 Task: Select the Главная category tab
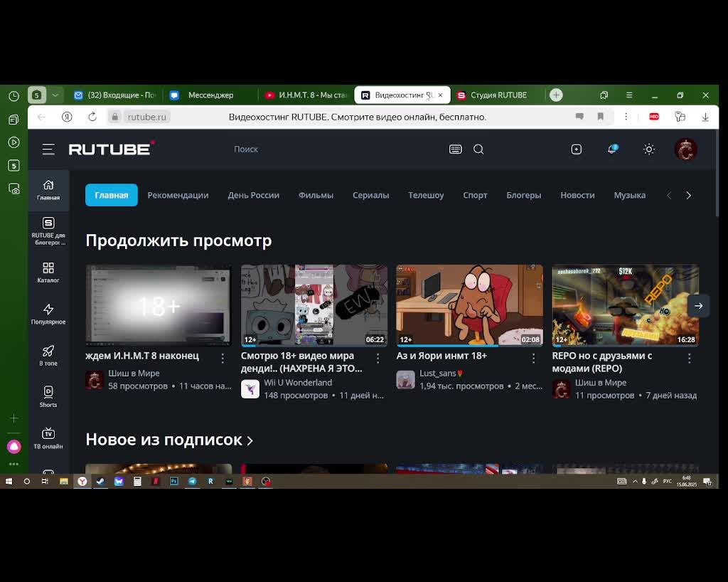(x=112, y=195)
